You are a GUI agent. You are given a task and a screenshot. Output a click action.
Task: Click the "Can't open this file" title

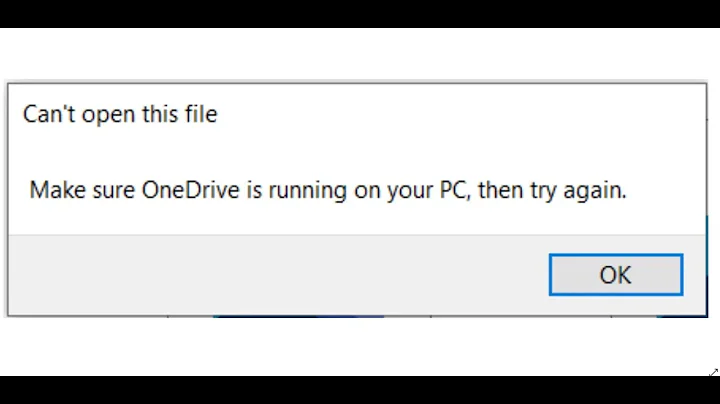coord(120,115)
